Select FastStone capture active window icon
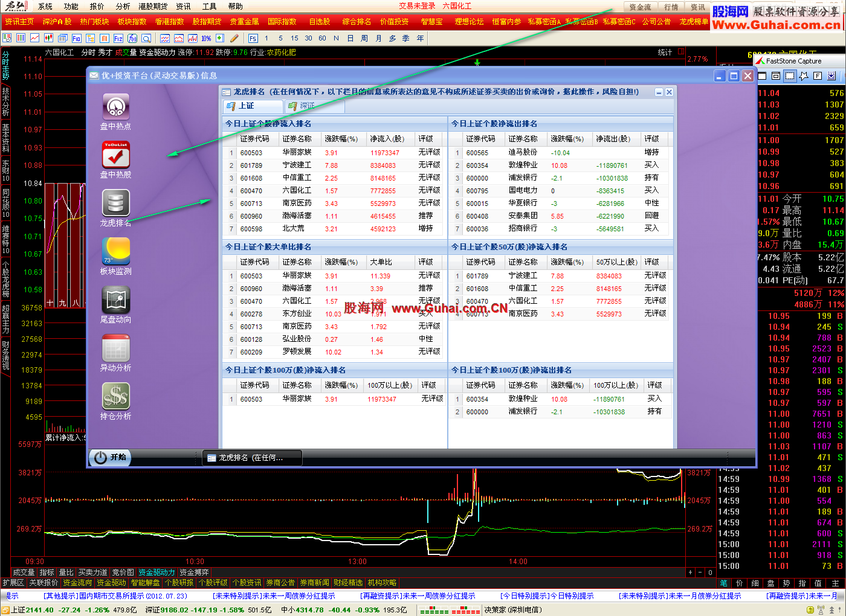The image size is (846, 616). tap(762, 75)
